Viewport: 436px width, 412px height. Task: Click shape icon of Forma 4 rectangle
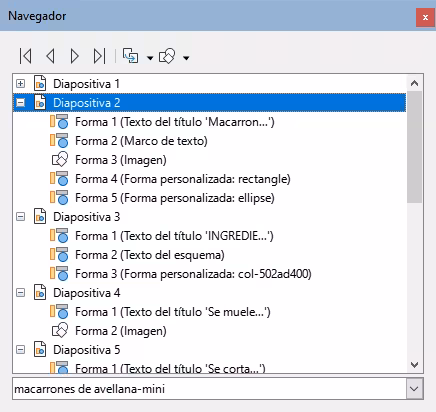click(x=59, y=179)
